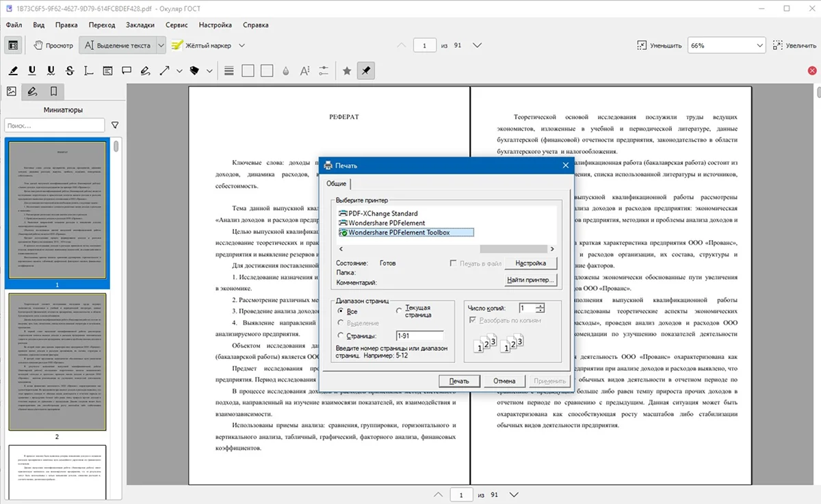Toggle the pin annotation toolbar icon
This screenshot has height=504, width=821.
(x=366, y=70)
